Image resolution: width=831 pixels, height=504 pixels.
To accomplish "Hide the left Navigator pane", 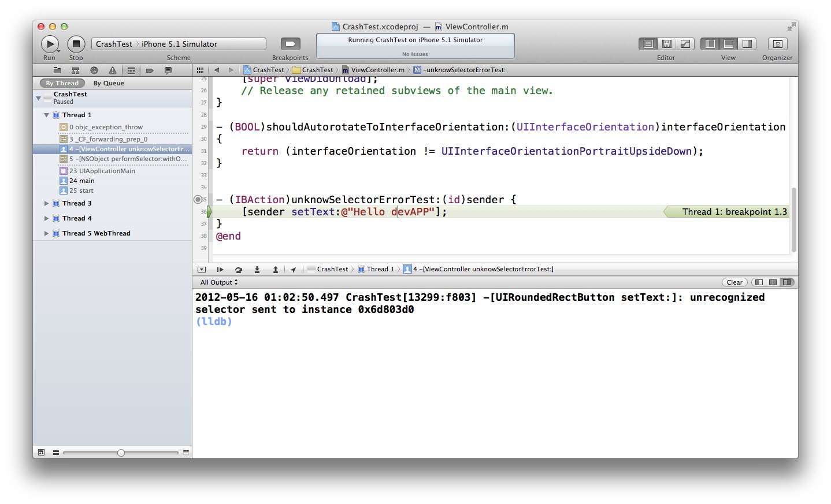I will (x=710, y=44).
